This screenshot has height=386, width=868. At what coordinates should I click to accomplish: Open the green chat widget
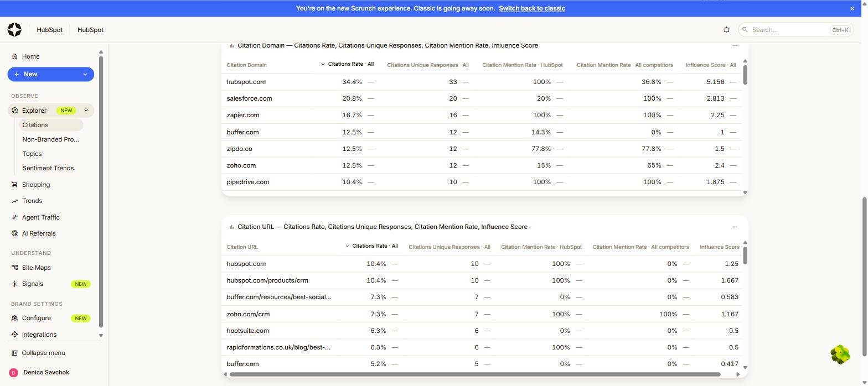(840, 354)
